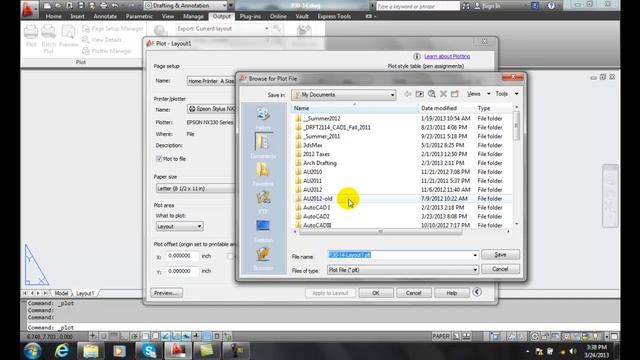Click Help button in Plot dialog
Viewport: 640px width, 360px height.
pyautogui.click(x=451, y=293)
